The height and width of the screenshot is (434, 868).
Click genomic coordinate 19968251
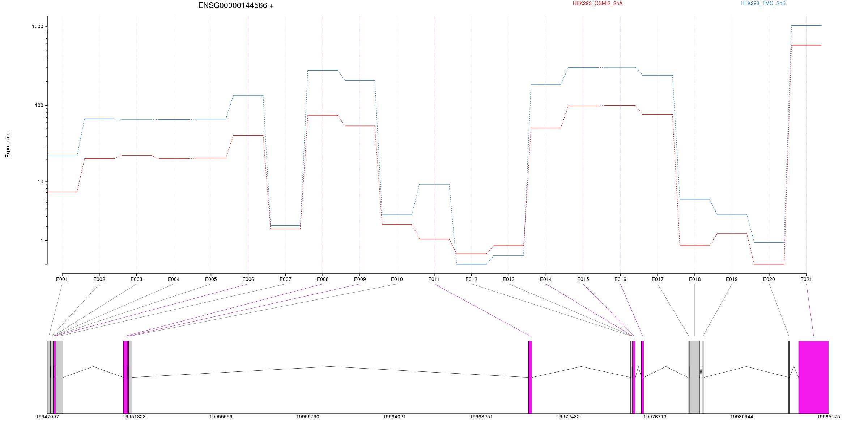pos(481,417)
